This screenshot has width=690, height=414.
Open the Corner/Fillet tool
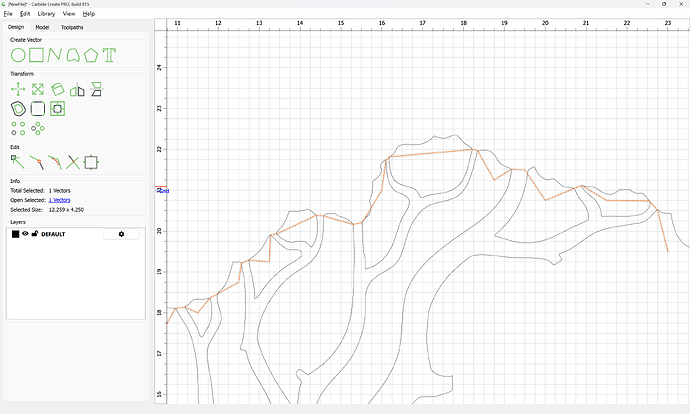(38, 109)
